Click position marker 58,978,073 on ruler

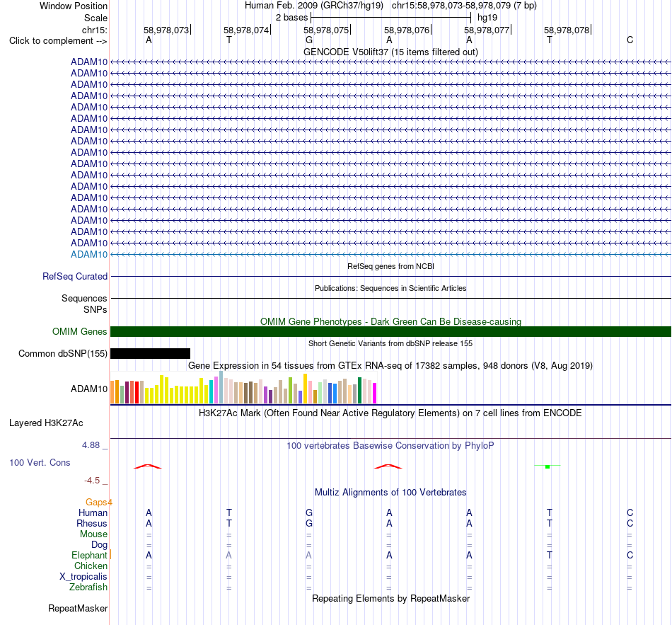(x=166, y=30)
